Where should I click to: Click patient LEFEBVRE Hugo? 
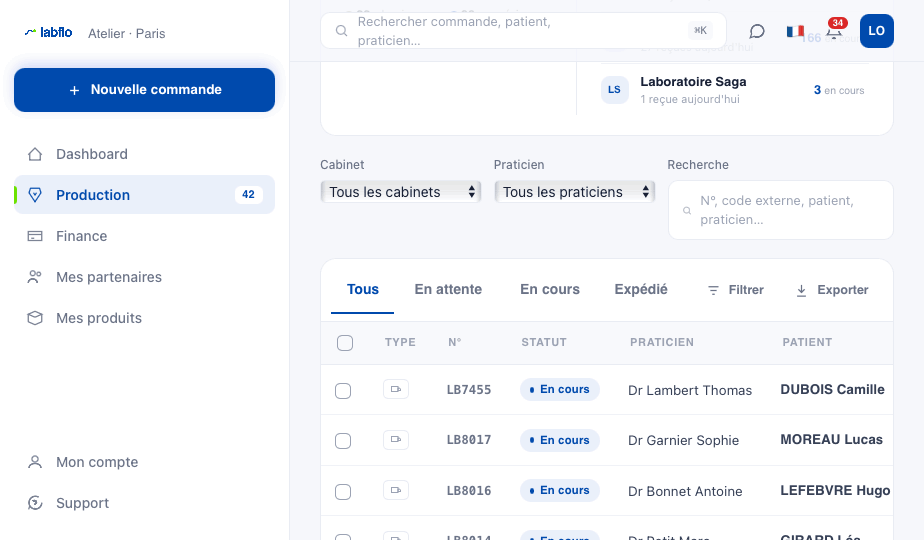point(836,490)
